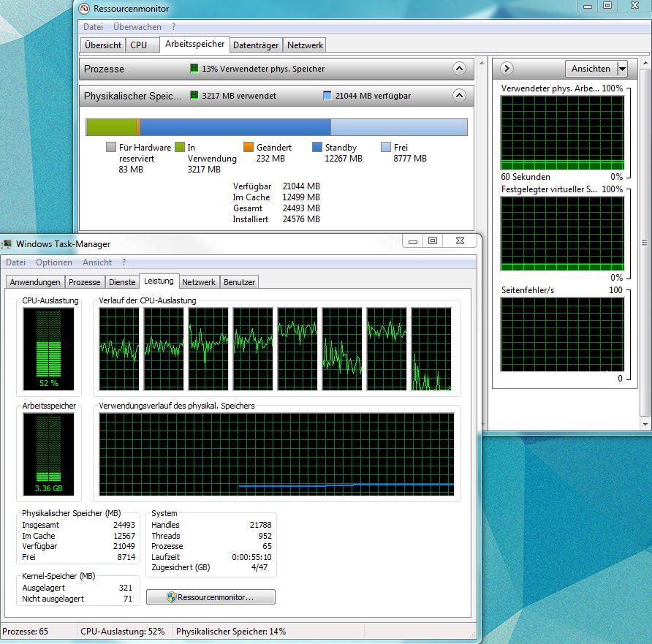This screenshot has width=652, height=644.
Task: Click the green square icon beside 13% Verwendeter phys. Speicher
Action: [194, 69]
